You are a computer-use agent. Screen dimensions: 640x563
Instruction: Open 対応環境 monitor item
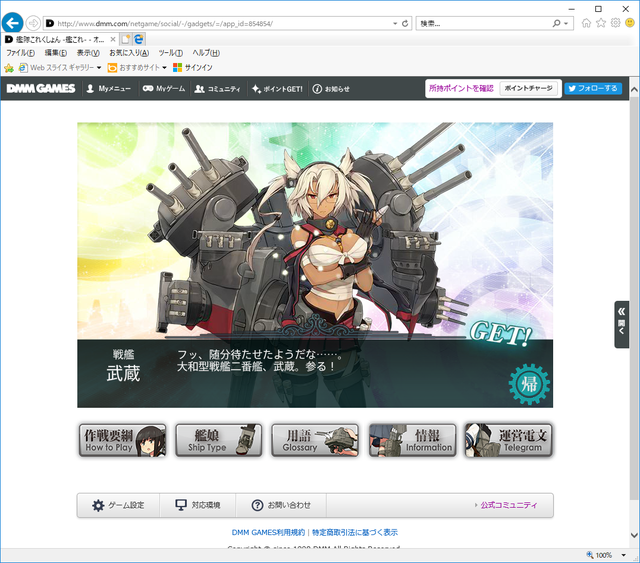(x=198, y=505)
